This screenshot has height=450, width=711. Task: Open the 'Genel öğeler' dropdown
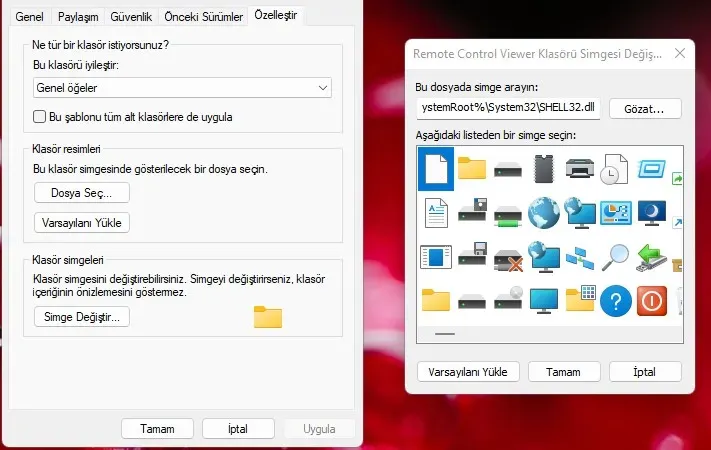(182, 88)
